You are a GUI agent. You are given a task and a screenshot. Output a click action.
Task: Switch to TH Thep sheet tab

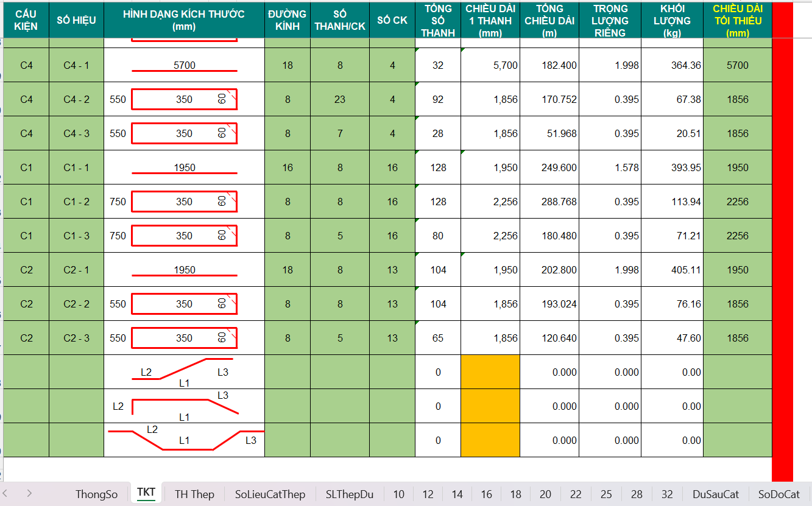[x=194, y=494]
